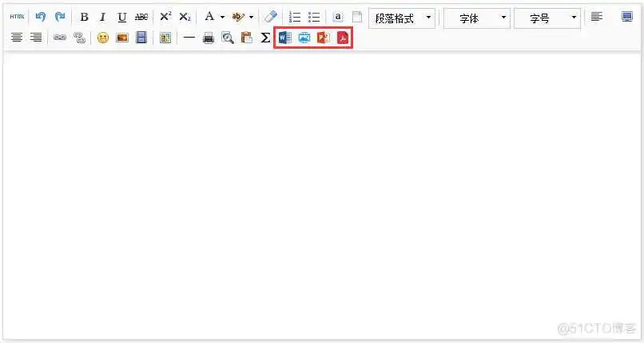The height and width of the screenshot is (343, 644).
Task: Import a PowerPoint file
Action: 324,38
